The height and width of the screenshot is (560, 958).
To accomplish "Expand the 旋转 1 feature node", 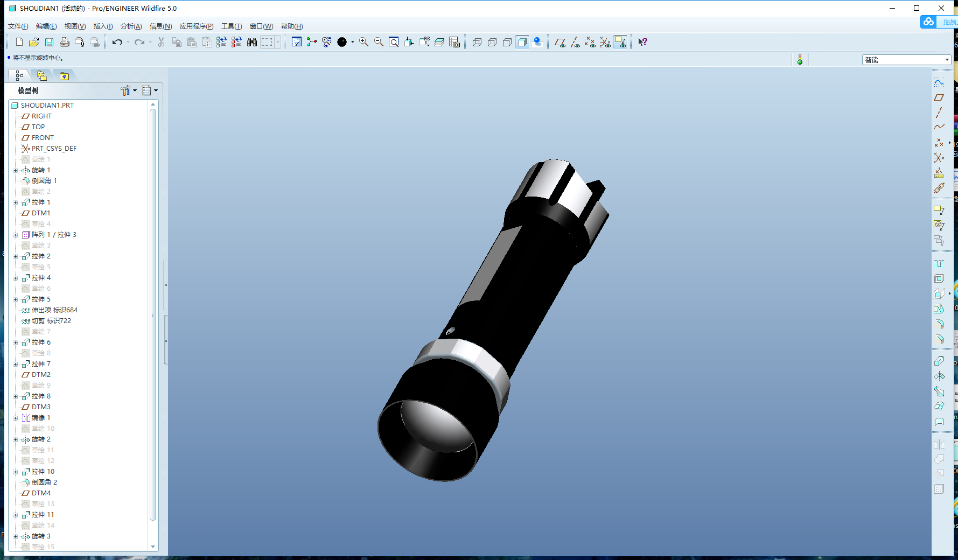I will [16, 170].
